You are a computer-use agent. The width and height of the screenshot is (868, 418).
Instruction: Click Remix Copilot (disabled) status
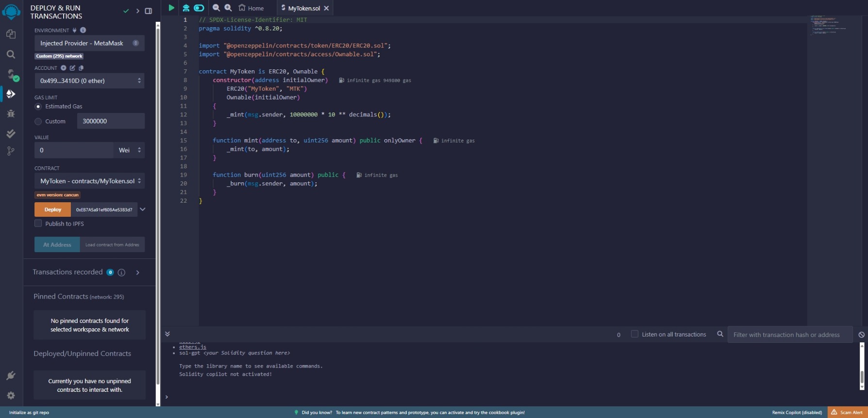797,413
